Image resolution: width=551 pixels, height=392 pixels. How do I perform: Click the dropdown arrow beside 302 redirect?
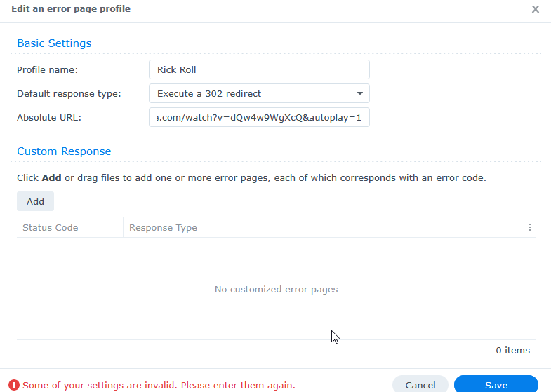click(359, 93)
